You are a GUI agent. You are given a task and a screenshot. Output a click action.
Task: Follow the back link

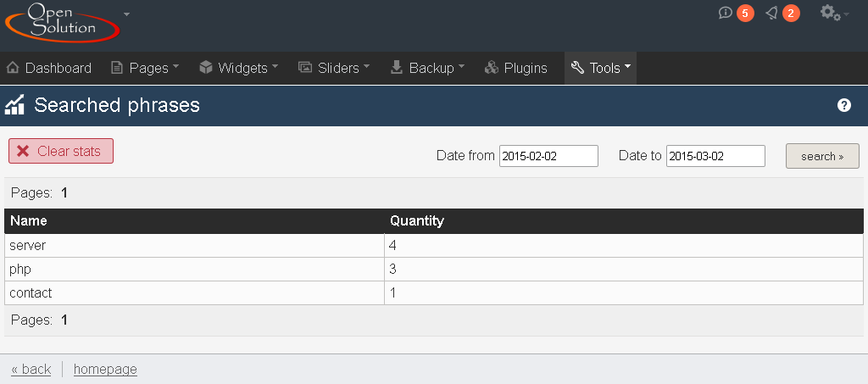click(31, 369)
